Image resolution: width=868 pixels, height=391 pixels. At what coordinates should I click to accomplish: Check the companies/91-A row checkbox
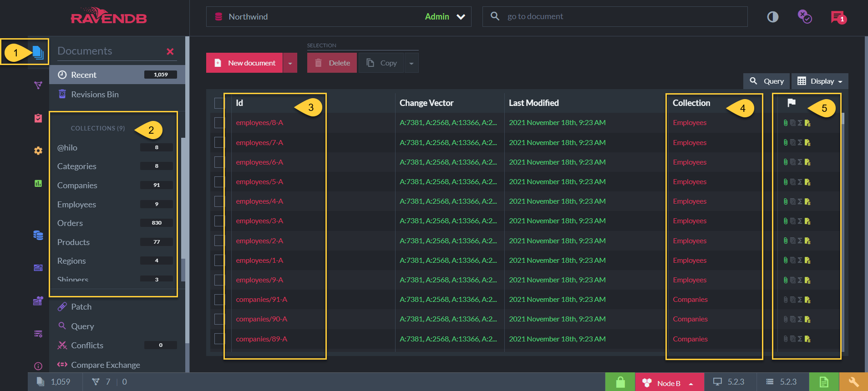point(219,300)
